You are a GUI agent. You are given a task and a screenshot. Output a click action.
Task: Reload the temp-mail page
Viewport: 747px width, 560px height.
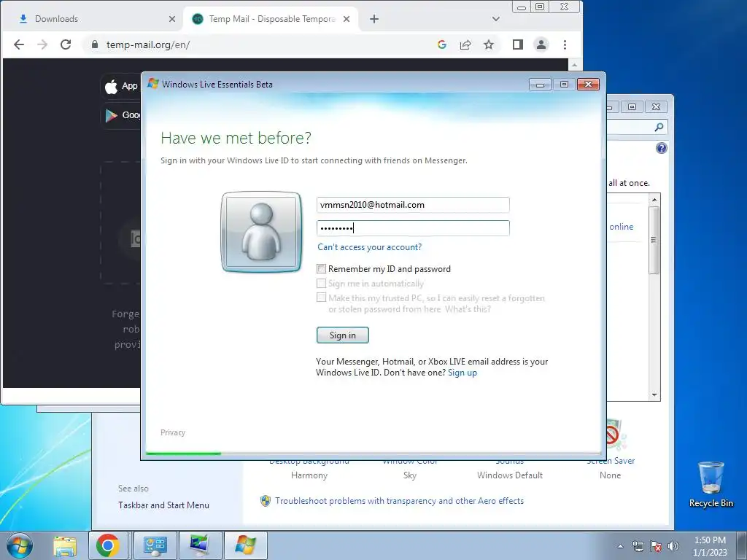click(66, 44)
